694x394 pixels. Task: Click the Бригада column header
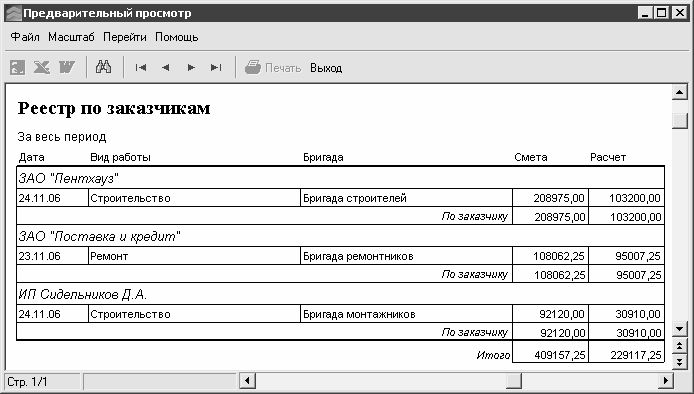pos(323,158)
